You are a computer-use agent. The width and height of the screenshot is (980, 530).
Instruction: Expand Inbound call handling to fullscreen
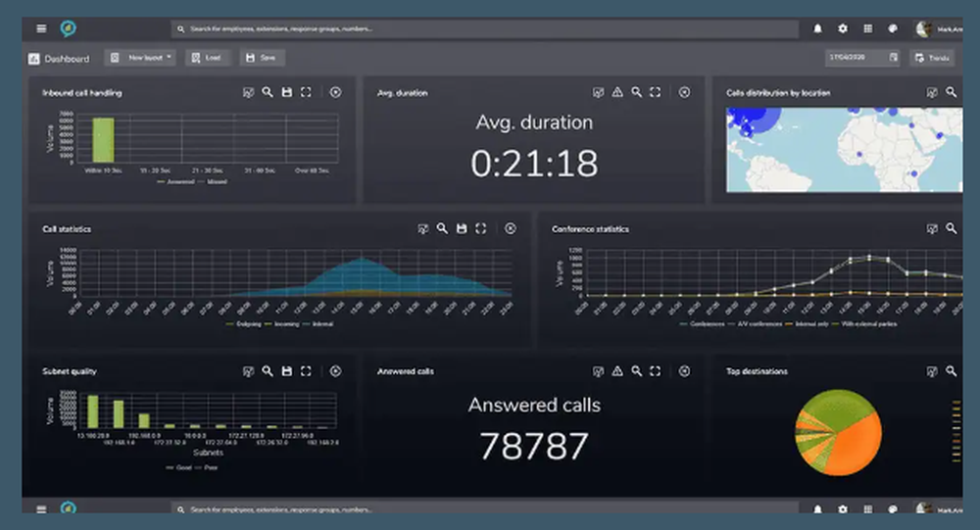[x=306, y=92]
